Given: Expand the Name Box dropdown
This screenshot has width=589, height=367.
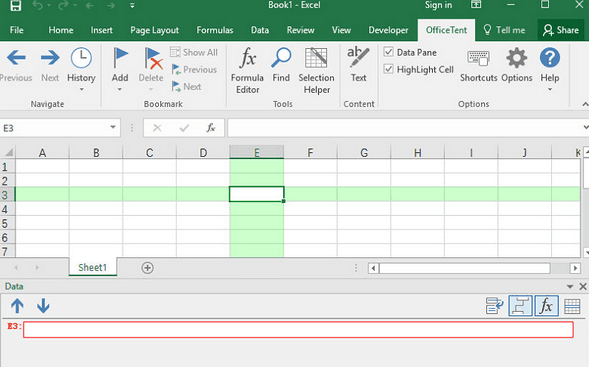Looking at the screenshot, I should coord(113,127).
